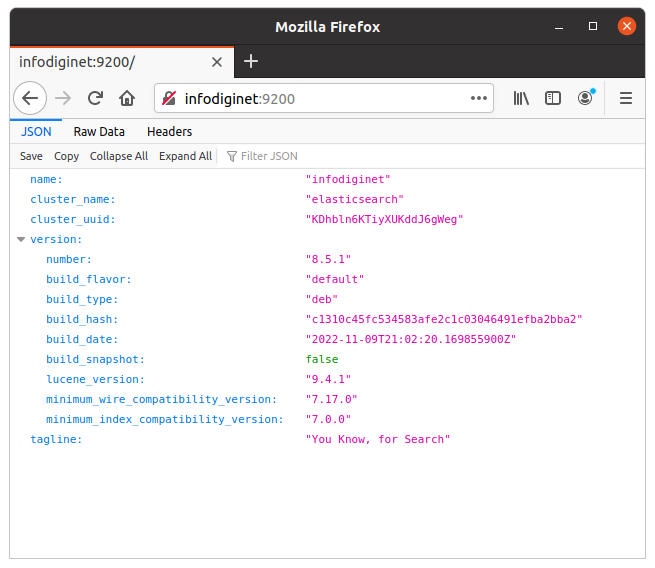The height and width of the screenshot is (568, 655).
Task: Open the Firefox account icon
Action: click(585, 98)
